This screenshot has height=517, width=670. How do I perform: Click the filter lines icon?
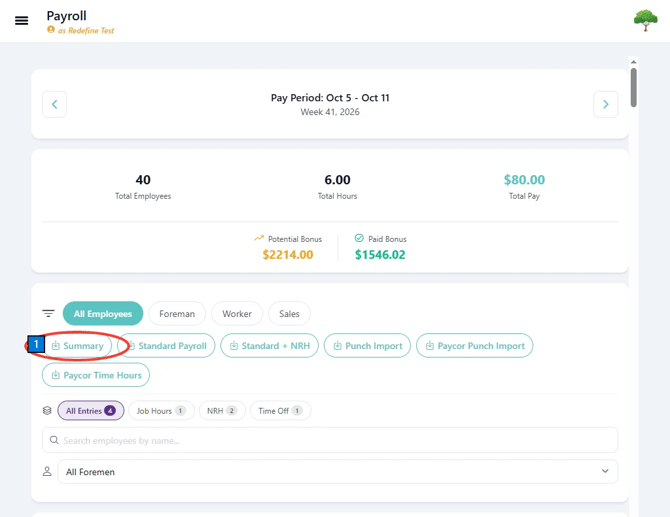[48, 314]
